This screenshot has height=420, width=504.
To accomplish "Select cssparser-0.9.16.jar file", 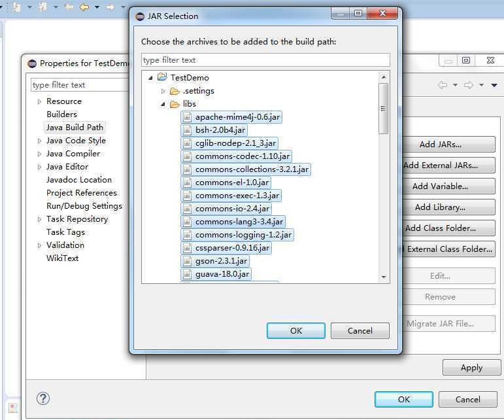I will tap(226, 248).
